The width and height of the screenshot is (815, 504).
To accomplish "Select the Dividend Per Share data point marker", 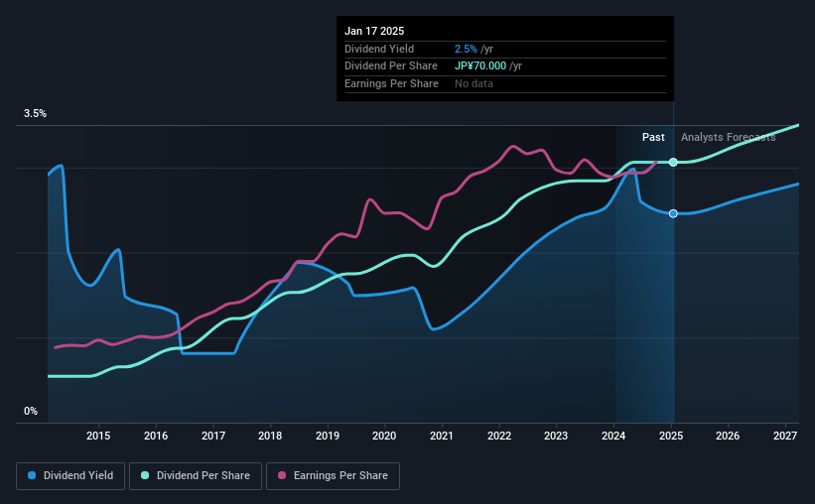I will coord(673,162).
